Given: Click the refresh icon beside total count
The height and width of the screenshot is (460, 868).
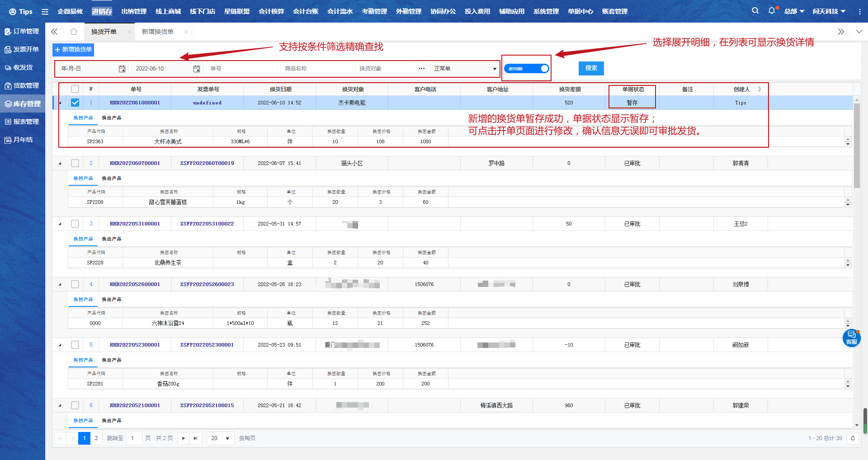Looking at the screenshot, I should pos(853,438).
